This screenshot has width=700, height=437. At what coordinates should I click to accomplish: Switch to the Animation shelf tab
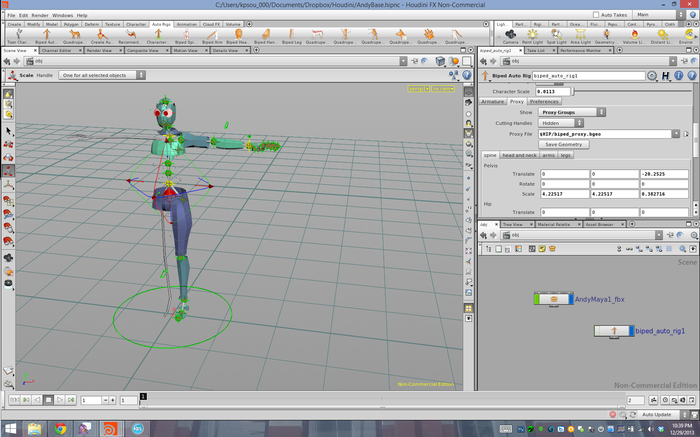tap(187, 24)
